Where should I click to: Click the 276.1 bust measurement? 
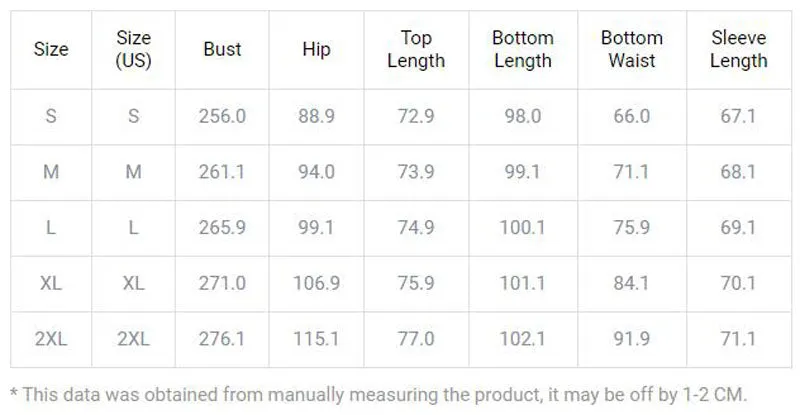222,339
